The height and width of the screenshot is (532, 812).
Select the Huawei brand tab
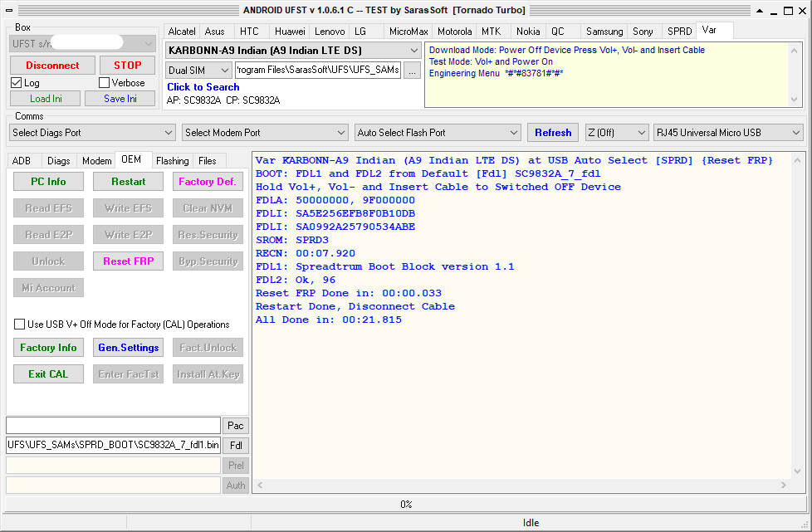[x=290, y=32]
